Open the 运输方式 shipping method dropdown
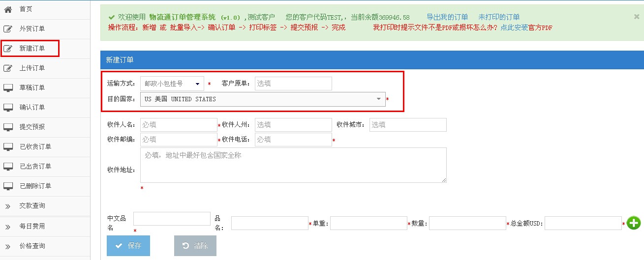The image size is (644, 260). pos(172,84)
